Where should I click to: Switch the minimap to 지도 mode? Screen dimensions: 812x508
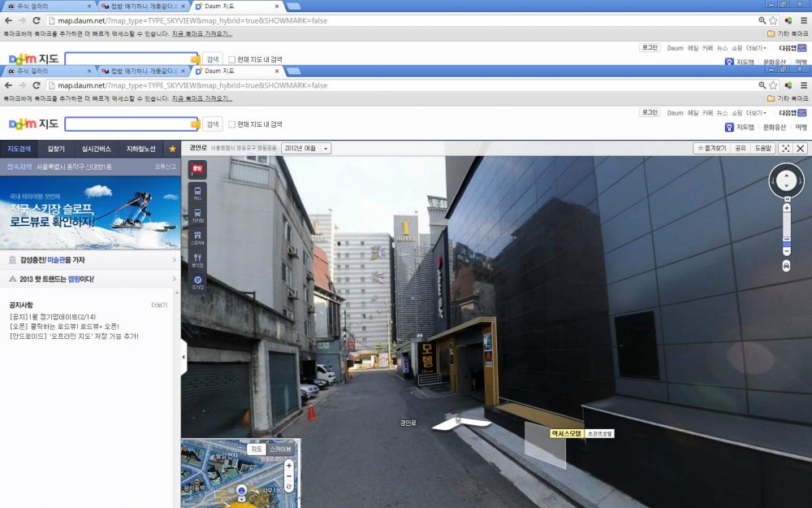(257, 449)
